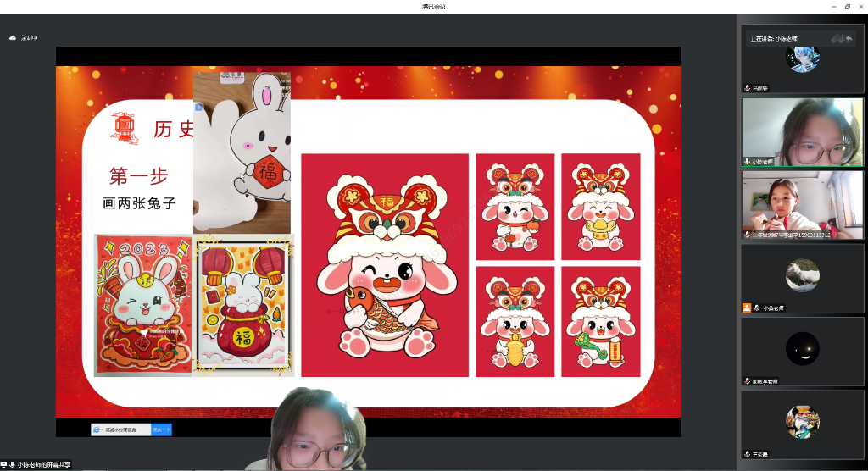Click the first layout switch icon in participant panel header
This screenshot has height=471, width=868.
pyautogui.click(x=835, y=39)
